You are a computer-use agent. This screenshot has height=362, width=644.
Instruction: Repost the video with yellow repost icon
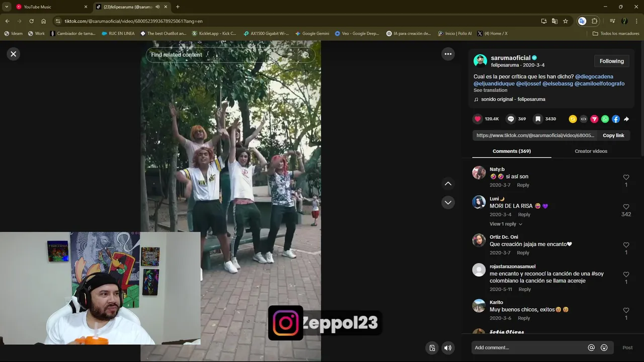point(573,119)
